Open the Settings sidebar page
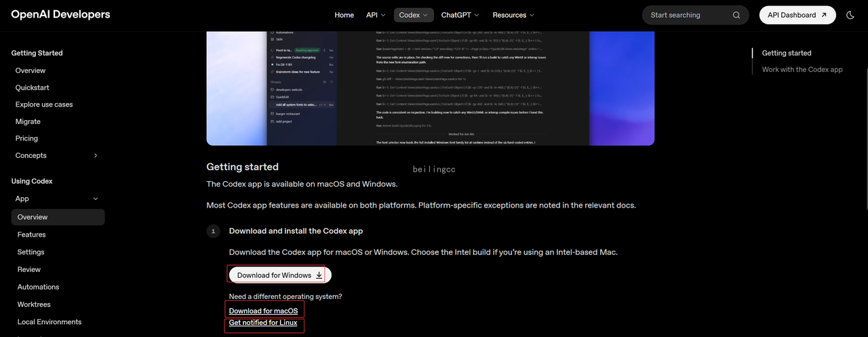868x337 pixels. pos(31,252)
